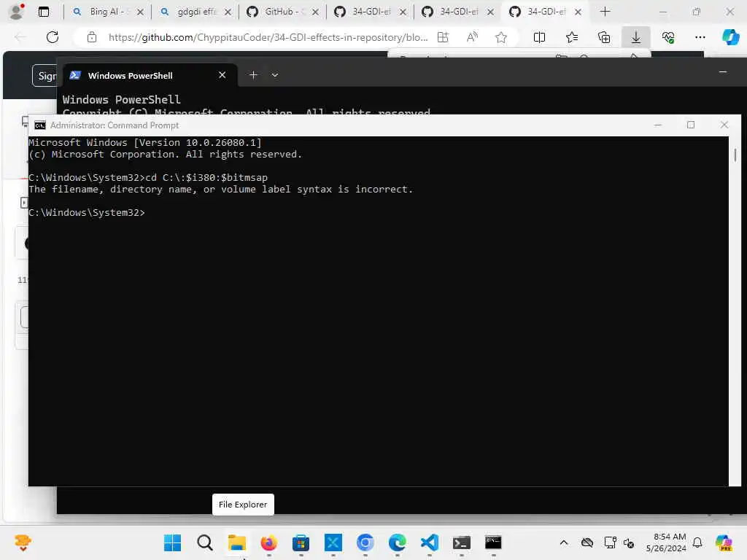Open the widgets icon at taskbar left

coord(23,542)
